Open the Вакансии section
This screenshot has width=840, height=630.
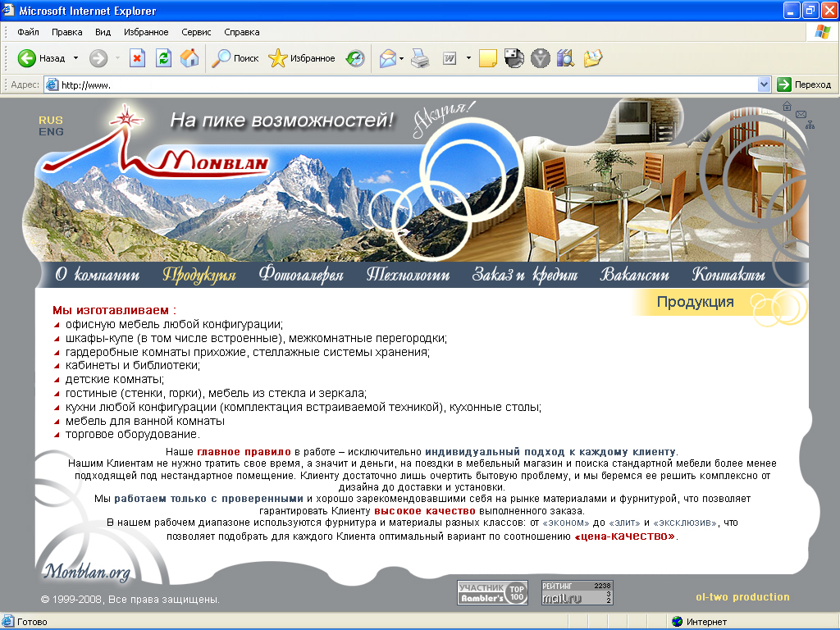click(634, 274)
